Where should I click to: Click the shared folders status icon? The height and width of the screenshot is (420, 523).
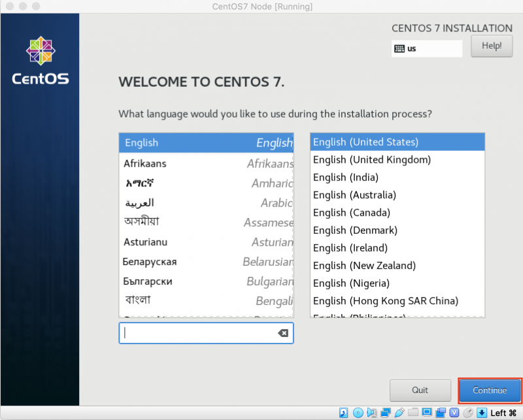(x=413, y=412)
